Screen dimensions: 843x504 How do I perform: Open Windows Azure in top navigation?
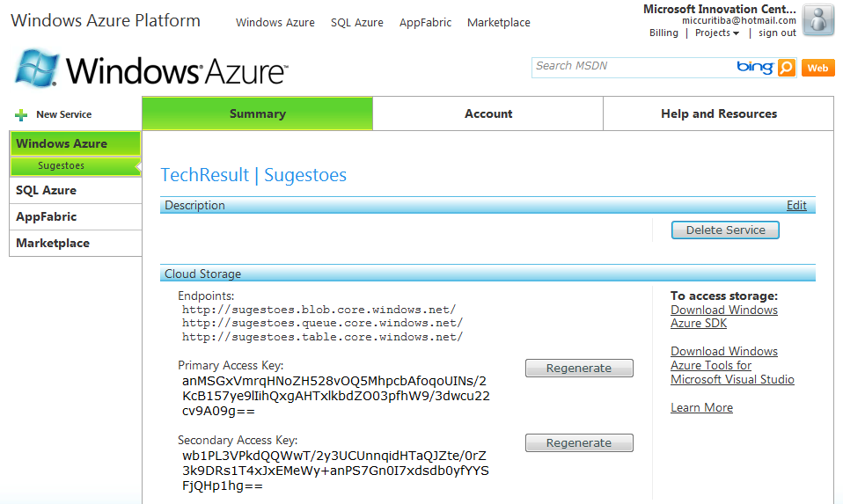pos(275,23)
